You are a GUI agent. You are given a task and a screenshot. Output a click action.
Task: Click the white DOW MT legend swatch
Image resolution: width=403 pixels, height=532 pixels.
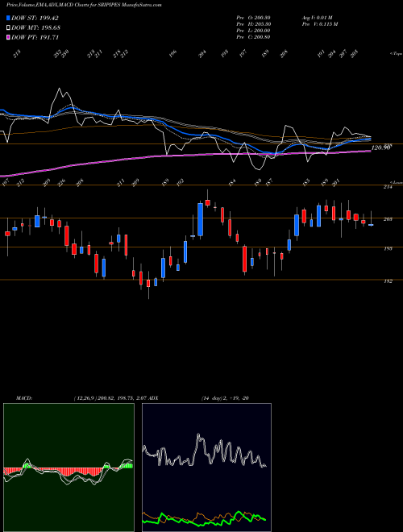coord(9,27)
